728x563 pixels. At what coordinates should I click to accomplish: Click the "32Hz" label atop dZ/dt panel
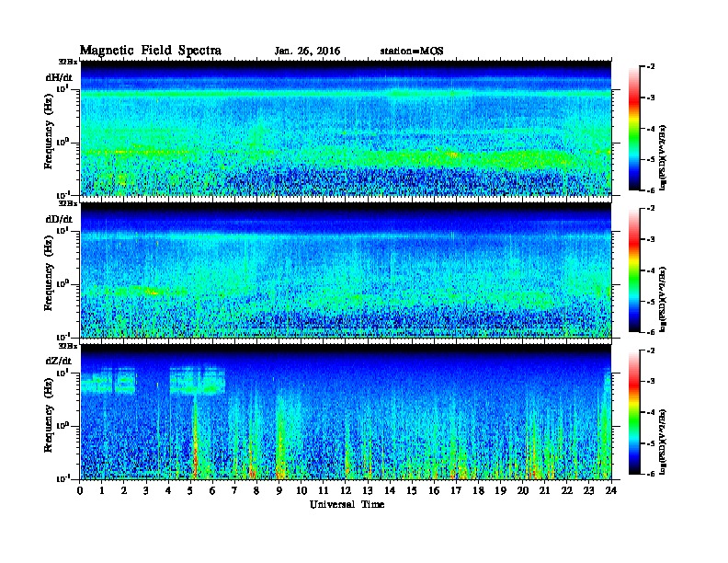68,346
